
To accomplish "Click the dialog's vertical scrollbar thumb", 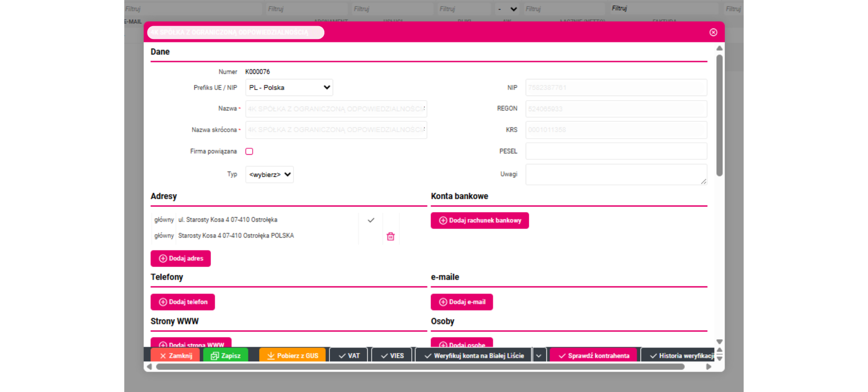I will (720, 115).
